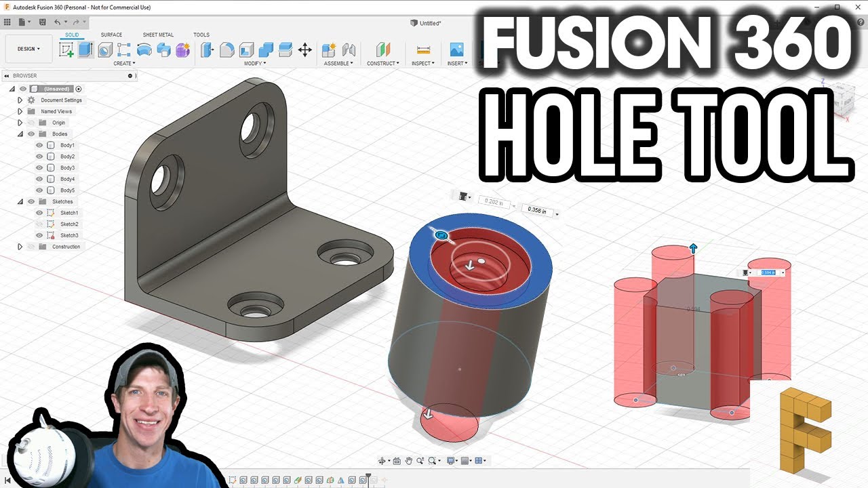Click the Undo arrow icon
Screen dimensions: 868x488
click(58, 22)
